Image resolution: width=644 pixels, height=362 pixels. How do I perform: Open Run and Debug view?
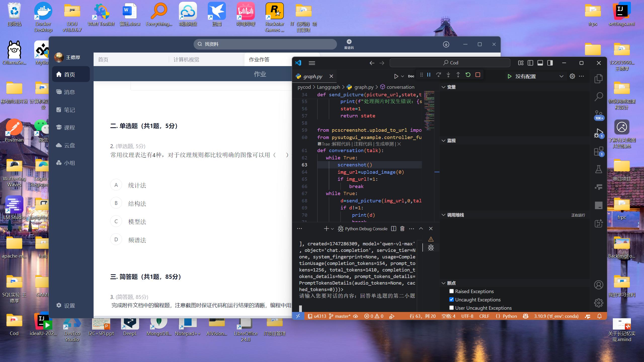pyautogui.click(x=598, y=133)
